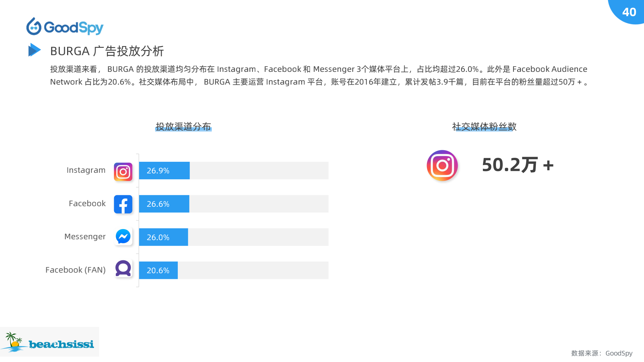Click the 50.2万+ follower count text

tap(517, 165)
